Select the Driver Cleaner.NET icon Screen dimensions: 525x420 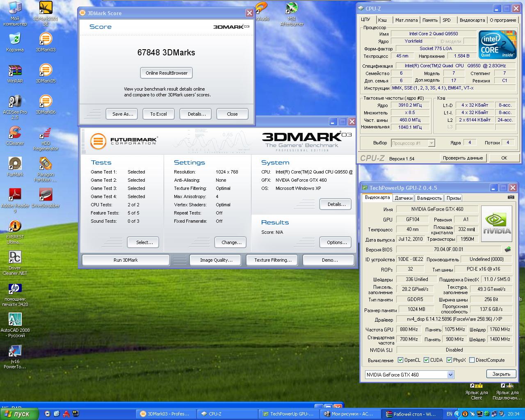click(15, 263)
